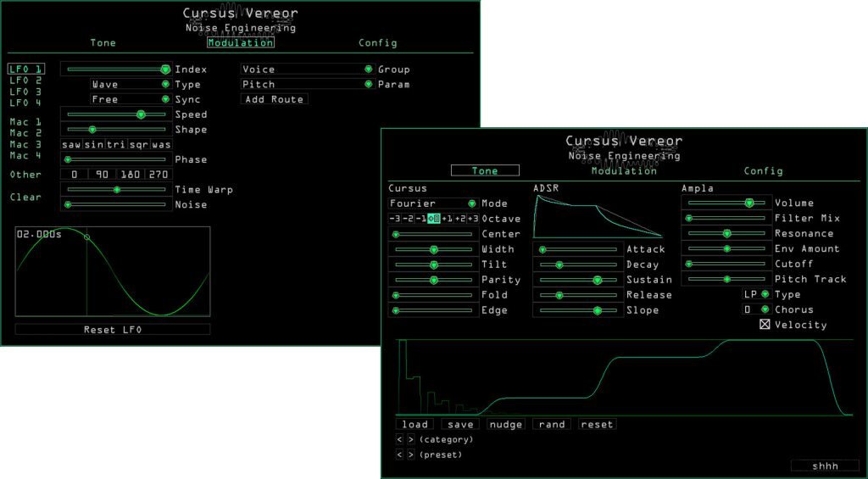This screenshot has height=479, width=868.
Task: Select the sin waveform shape
Action: click(94, 144)
